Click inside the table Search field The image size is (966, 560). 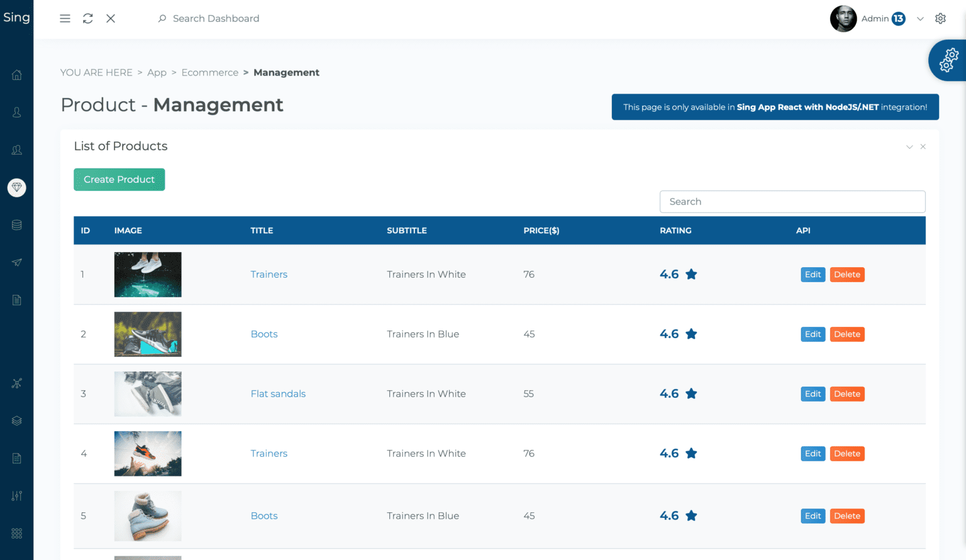pyautogui.click(x=792, y=201)
